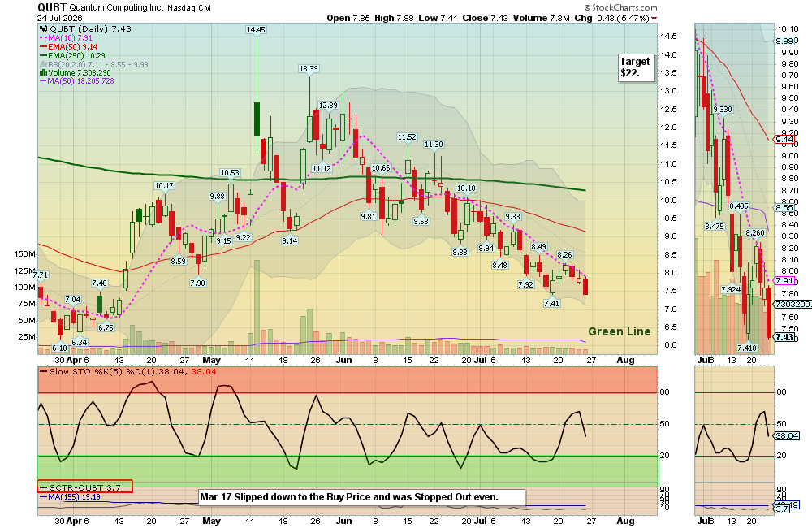Click the 11.30 price label
812x528 pixels.
pos(434,145)
